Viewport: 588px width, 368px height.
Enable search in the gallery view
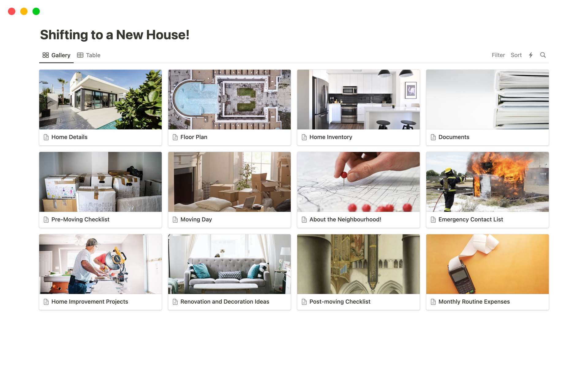543,55
